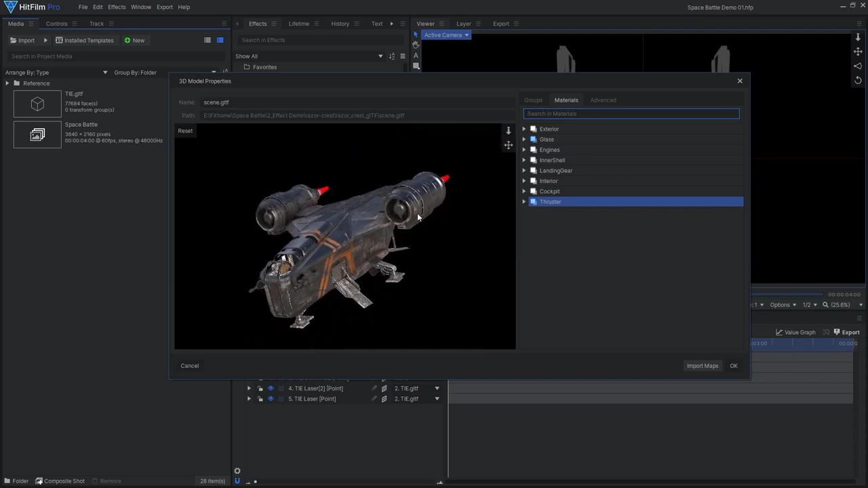This screenshot has width=868, height=488.
Task: Select the Materials tab
Action: click(566, 100)
